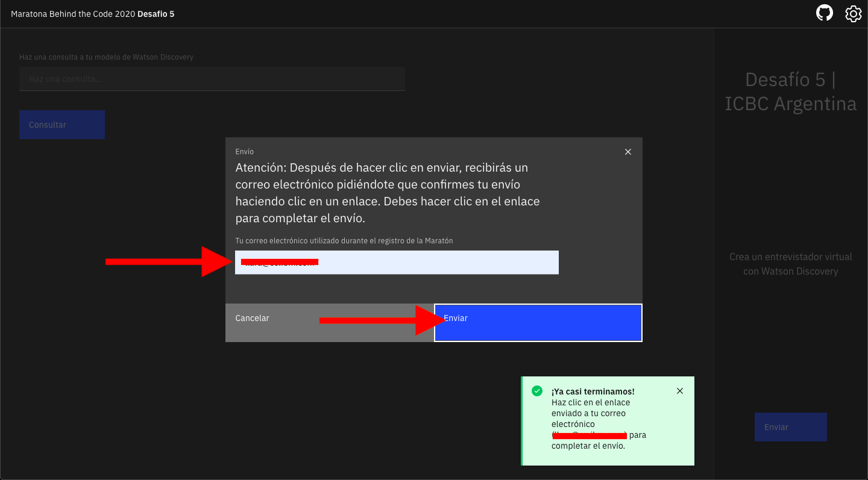
Task: Click the Consultar button
Action: click(x=62, y=125)
